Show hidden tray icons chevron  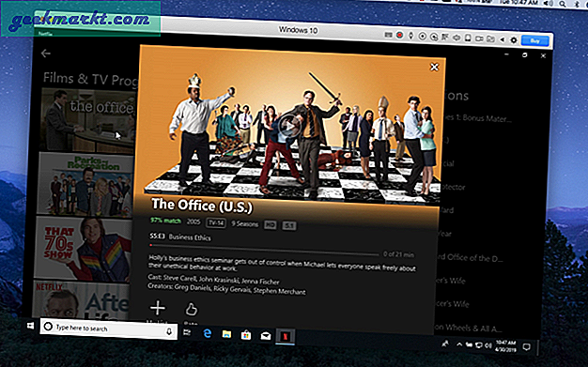pyautogui.click(x=459, y=344)
